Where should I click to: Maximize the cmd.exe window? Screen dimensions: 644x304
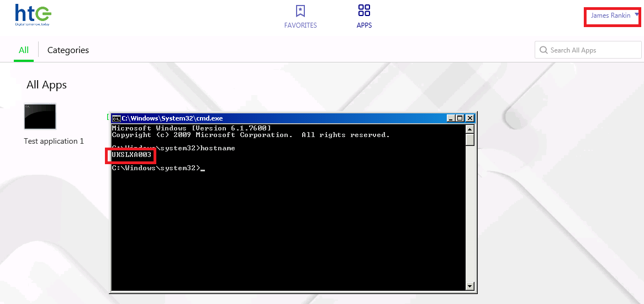tap(460, 118)
